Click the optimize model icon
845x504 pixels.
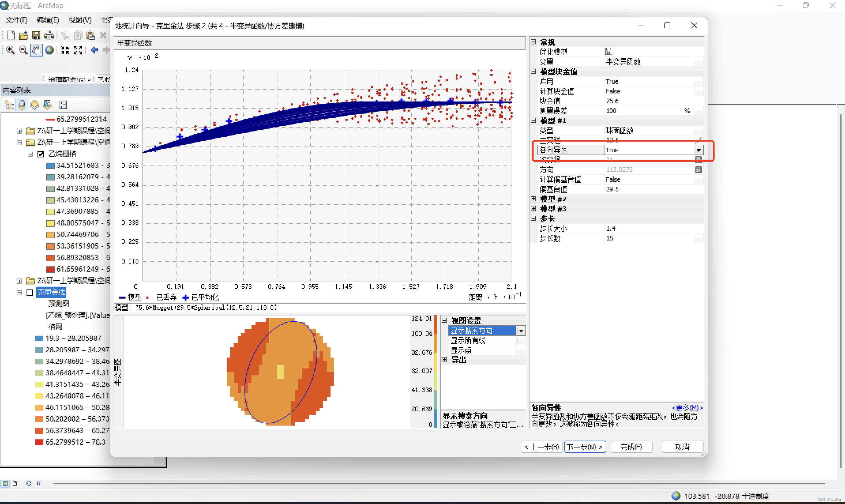click(608, 52)
